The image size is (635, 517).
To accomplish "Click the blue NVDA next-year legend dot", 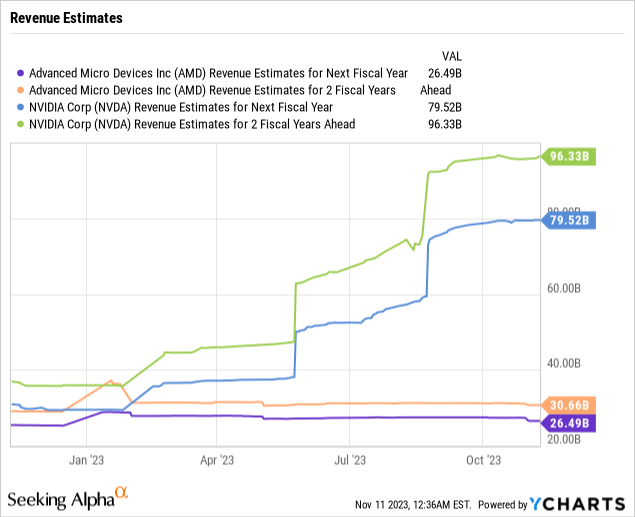I will coord(21,107).
